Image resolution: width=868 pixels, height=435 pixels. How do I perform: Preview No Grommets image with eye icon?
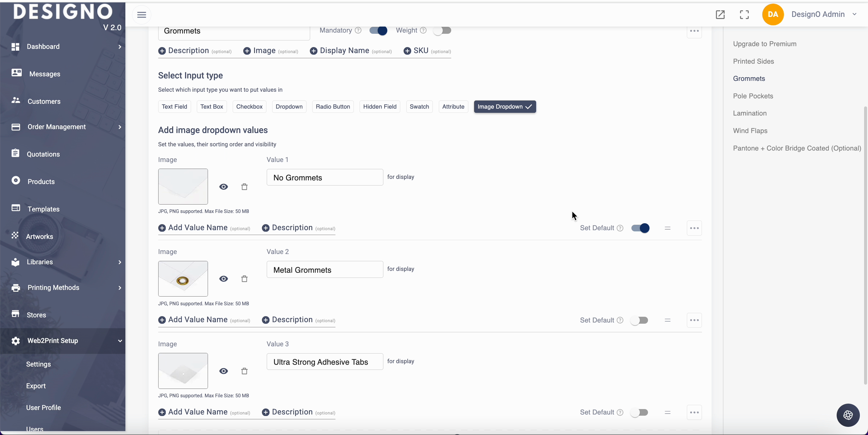coord(223,187)
